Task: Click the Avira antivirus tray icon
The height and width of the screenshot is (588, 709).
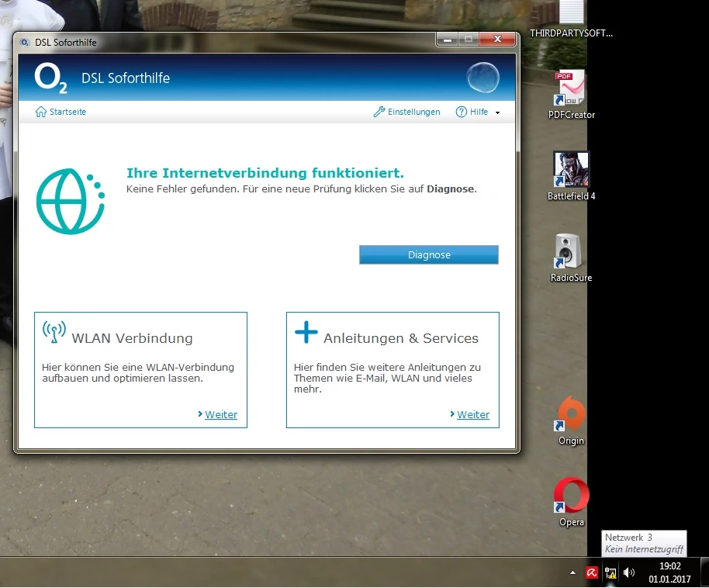Action: (x=591, y=572)
